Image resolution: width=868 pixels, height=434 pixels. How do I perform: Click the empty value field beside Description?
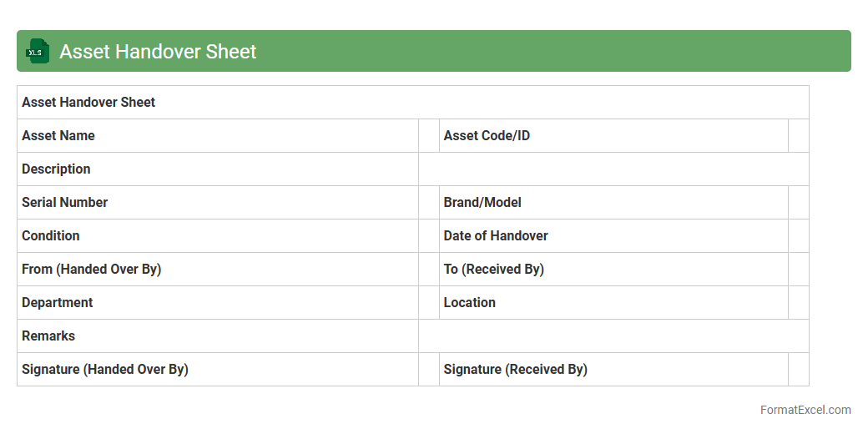(613, 169)
